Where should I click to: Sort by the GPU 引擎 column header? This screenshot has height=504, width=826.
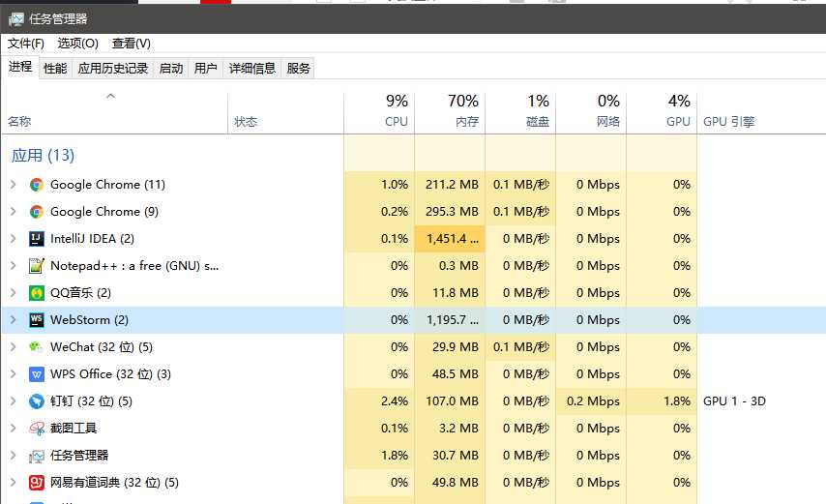pos(761,113)
